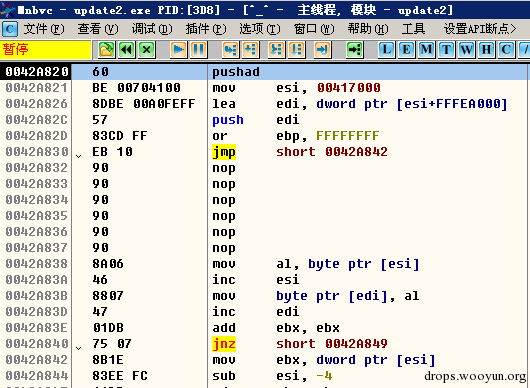This screenshot has width=530, height=388.
Task: Click the OllyDbg application icon in the title bar
Action: tap(7, 10)
